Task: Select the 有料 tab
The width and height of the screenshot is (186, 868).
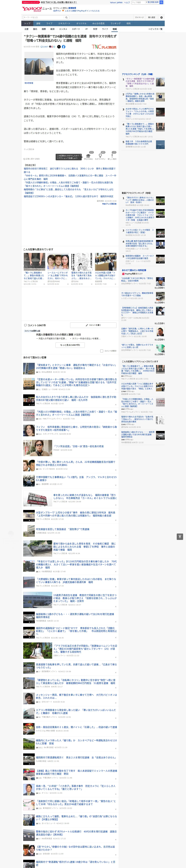Action: 128,24
